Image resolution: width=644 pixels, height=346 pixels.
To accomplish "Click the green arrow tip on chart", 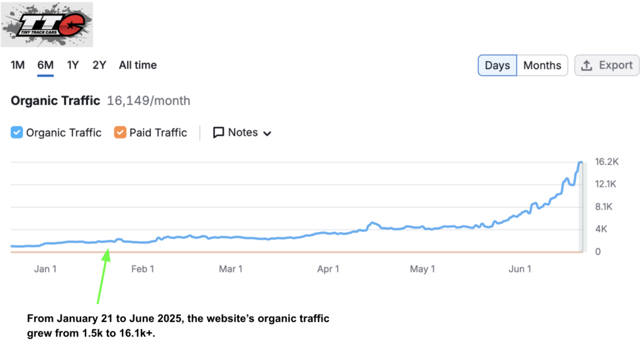I will coord(108,250).
